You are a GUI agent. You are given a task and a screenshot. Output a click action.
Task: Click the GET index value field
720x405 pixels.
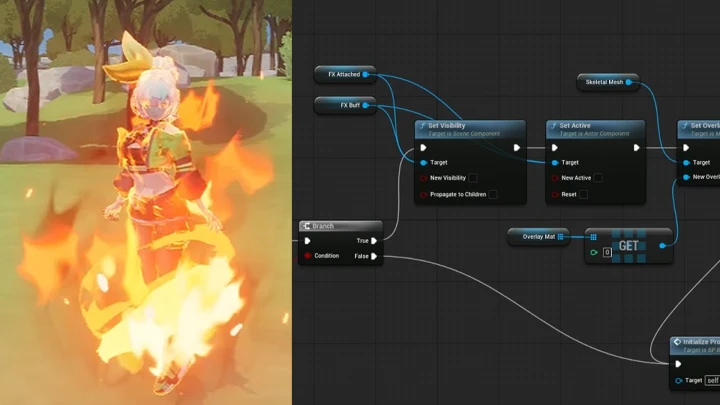pos(607,253)
